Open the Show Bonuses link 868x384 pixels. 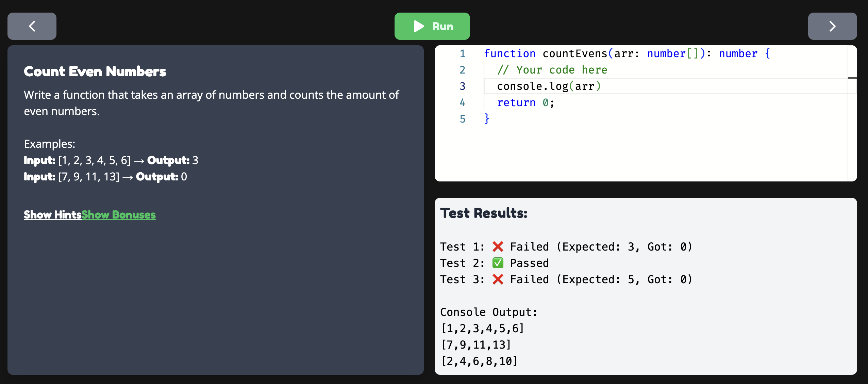pos(118,214)
